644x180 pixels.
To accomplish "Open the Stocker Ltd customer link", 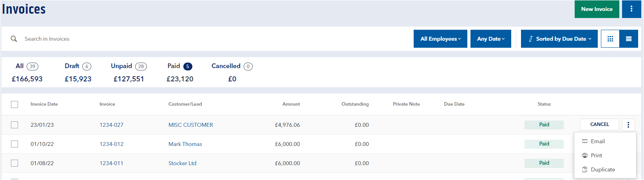I will point(182,163).
